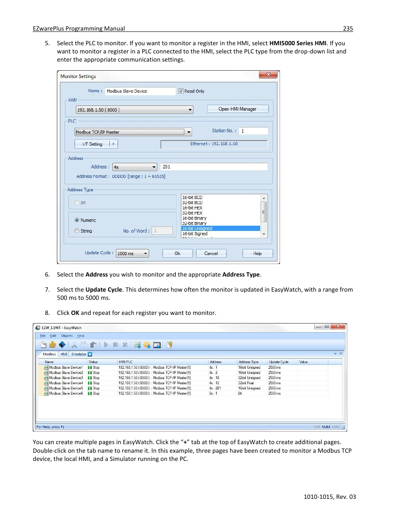The image size is (411, 532).
Task: Click the address value field showing 201
Action: [214, 167]
